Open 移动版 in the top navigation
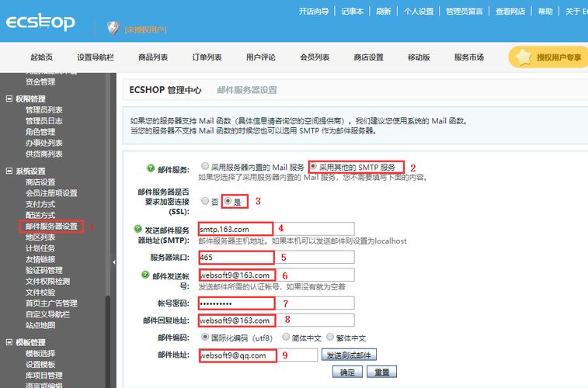The width and height of the screenshot is (588, 388). [x=419, y=57]
